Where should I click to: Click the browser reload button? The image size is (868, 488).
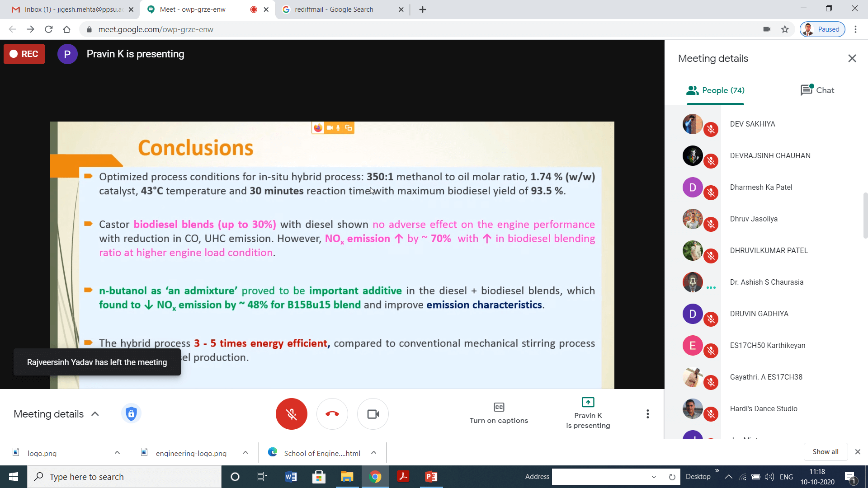[x=49, y=29]
